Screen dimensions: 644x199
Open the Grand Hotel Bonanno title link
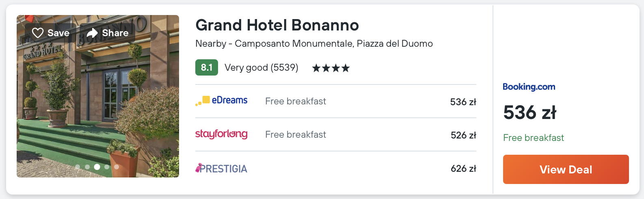coord(277,25)
